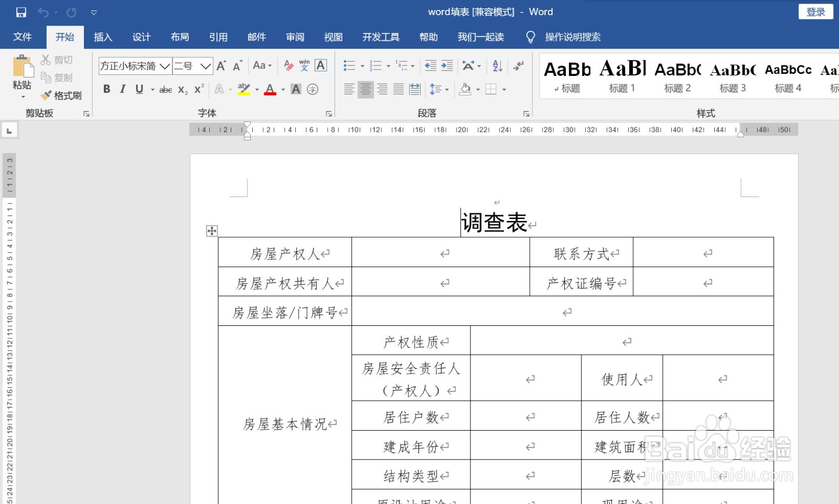This screenshot has height=504, width=839.
Task: Toggle Italic formatting
Action: click(x=123, y=89)
